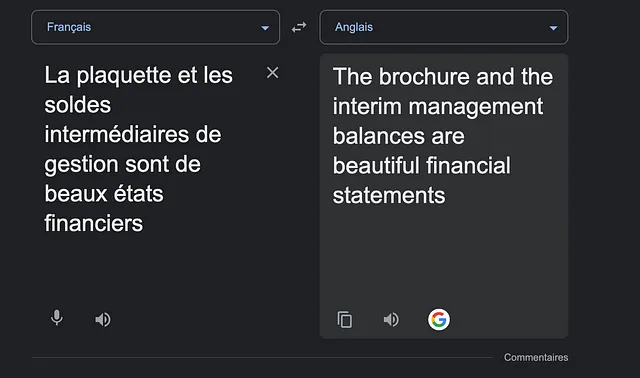Clear the French source text

click(x=272, y=73)
